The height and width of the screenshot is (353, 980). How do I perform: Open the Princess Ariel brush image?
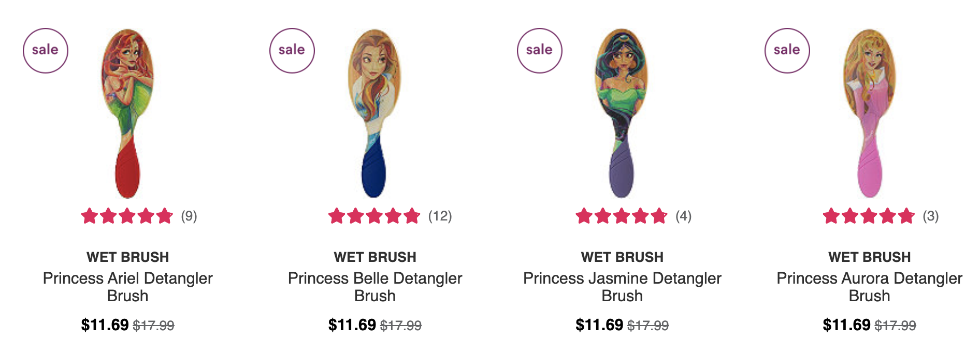(127, 113)
